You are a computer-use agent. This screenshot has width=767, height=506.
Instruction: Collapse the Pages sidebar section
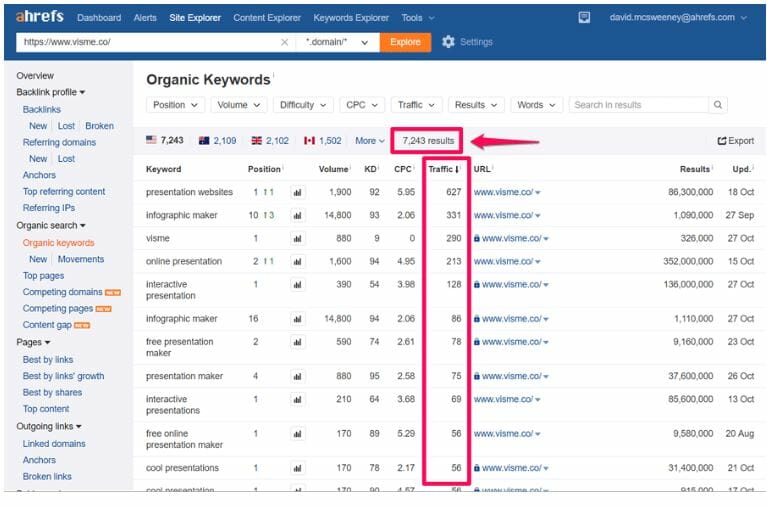pyautogui.click(x=33, y=343)
